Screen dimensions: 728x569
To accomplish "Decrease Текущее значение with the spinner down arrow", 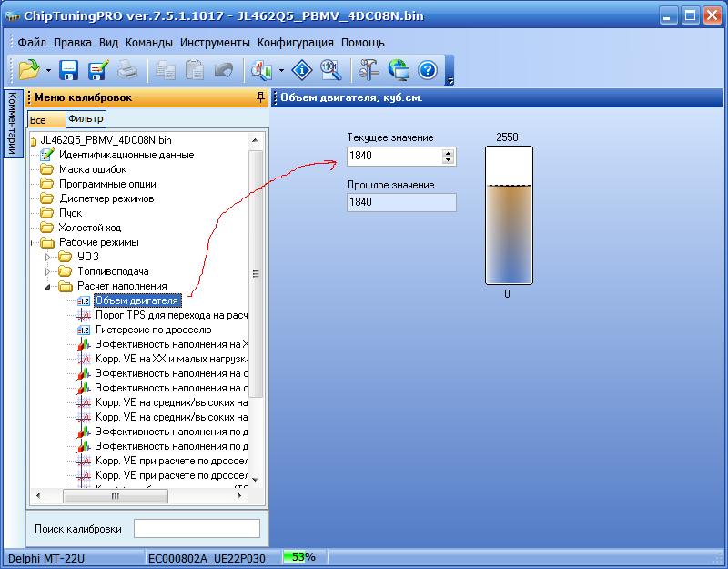I will pyautogui.click(x=448, y=160).
